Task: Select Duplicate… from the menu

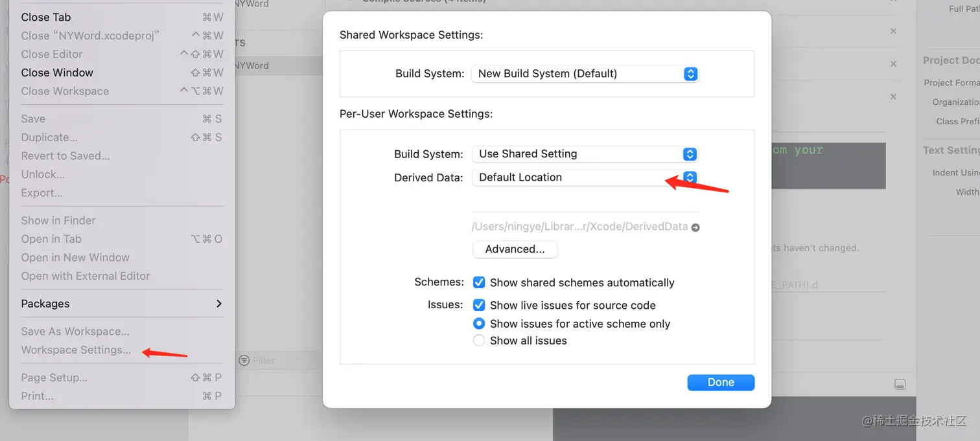Action: point(122,137)
